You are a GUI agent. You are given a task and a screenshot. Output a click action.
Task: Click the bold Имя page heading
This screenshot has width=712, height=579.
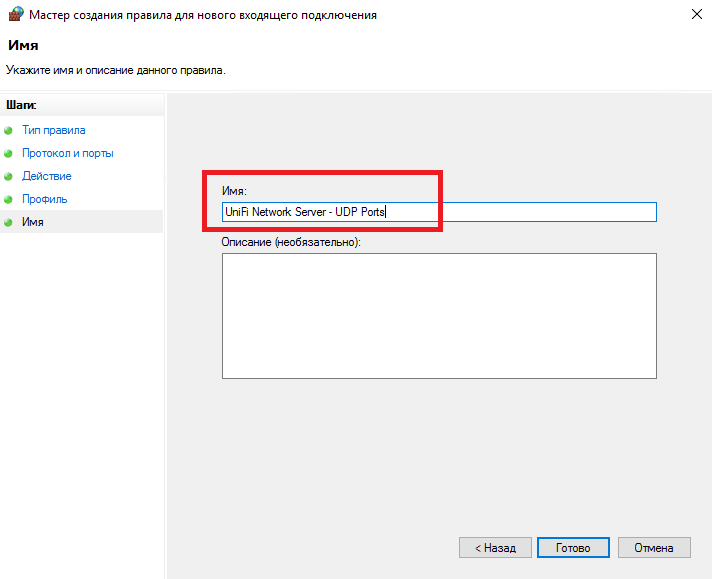point(23,45)
